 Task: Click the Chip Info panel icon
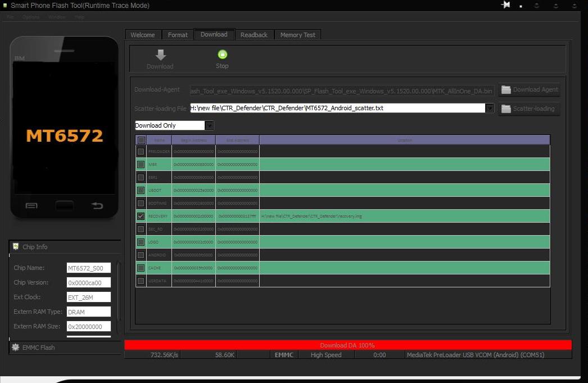point(16,247)
